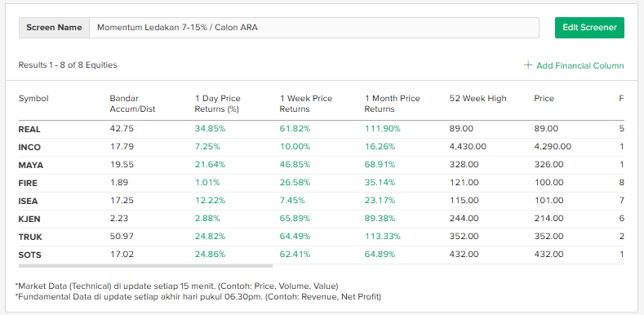
Task: Click the Screen Name input field
Action: coord(314,28)
